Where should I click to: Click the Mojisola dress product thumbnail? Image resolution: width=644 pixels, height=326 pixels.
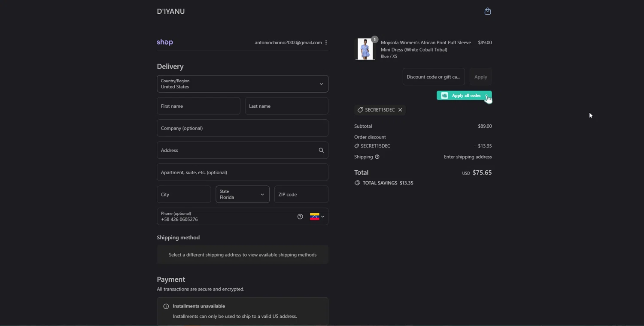365,49
